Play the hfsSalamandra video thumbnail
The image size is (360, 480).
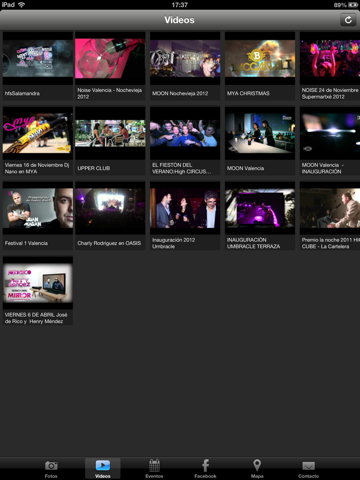coord(38,58)
